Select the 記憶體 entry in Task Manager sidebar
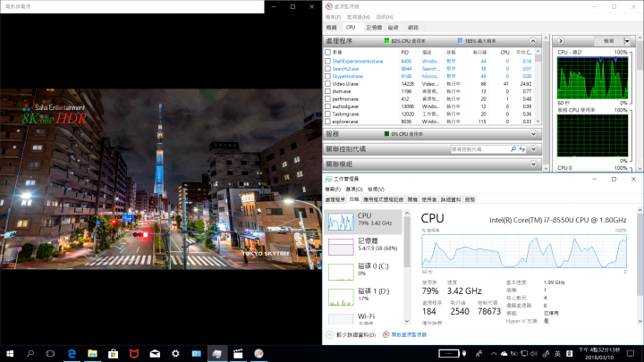The height and width of the screenshot is (362, 644). pyautogui.click(x=363, y=247)
